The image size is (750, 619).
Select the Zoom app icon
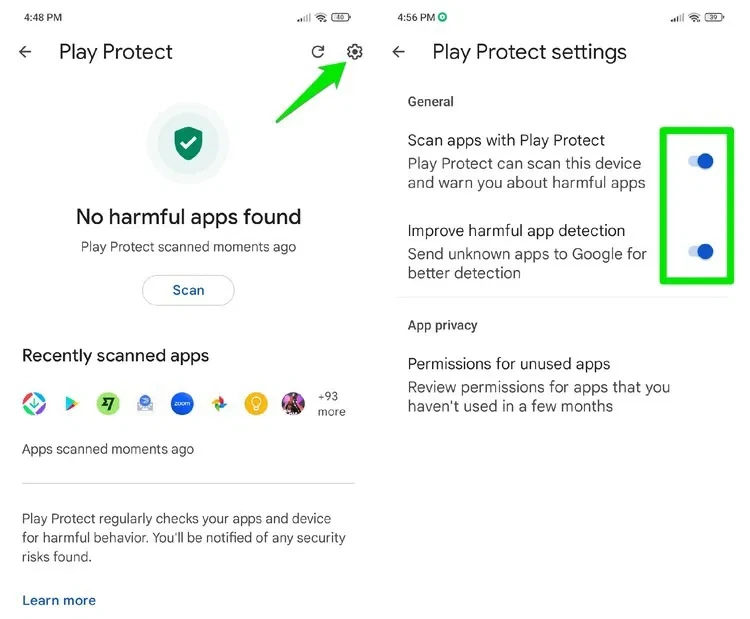[x=182, y=404]
